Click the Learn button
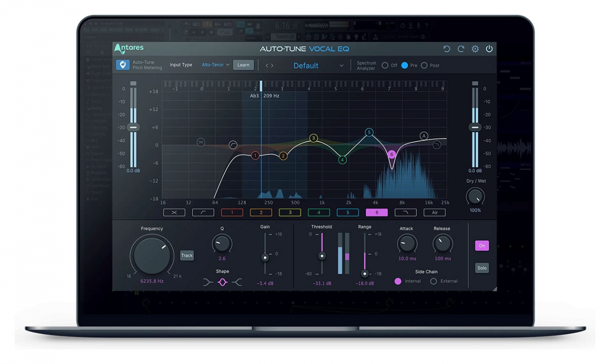 pos(243,65)
